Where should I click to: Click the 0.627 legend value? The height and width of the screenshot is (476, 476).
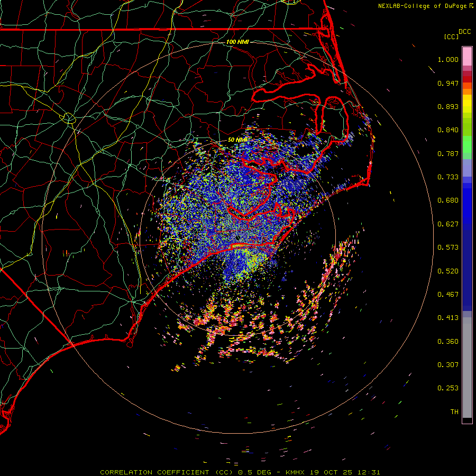tap(448, 224)
